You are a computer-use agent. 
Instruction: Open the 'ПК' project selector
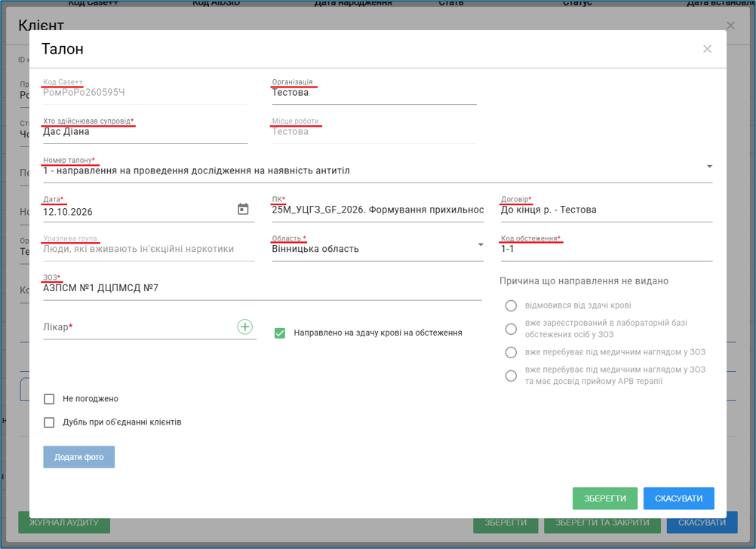[x=377, y=210]
